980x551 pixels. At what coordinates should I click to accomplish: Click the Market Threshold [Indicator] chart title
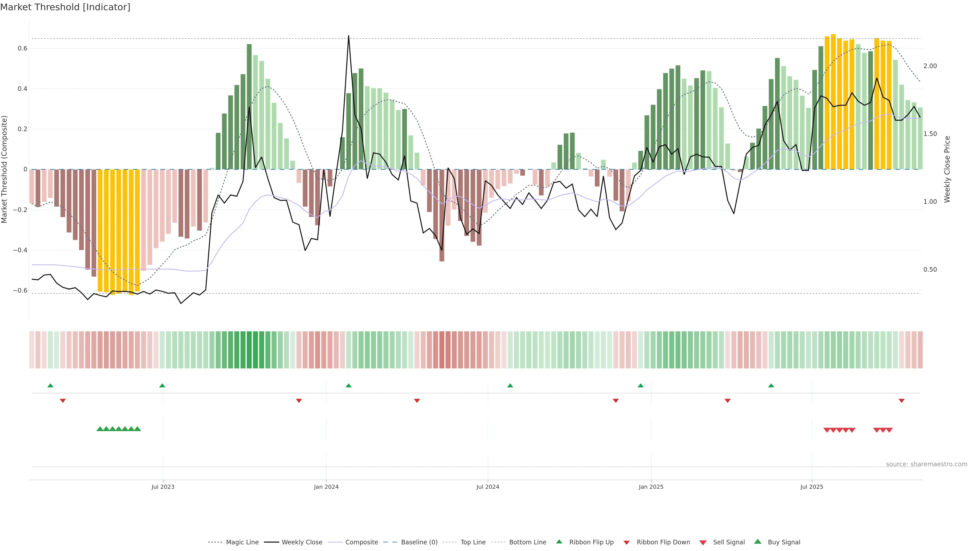[65, 7]
